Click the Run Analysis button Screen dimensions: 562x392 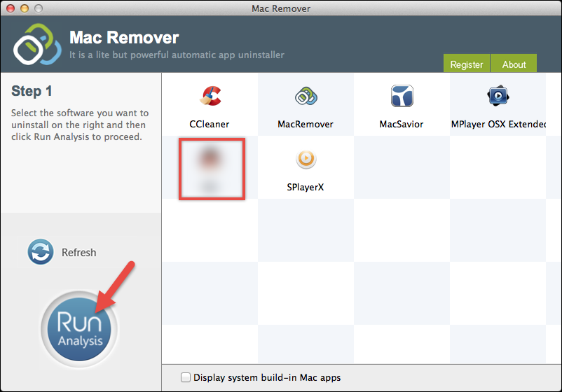[x=79, y=329]
